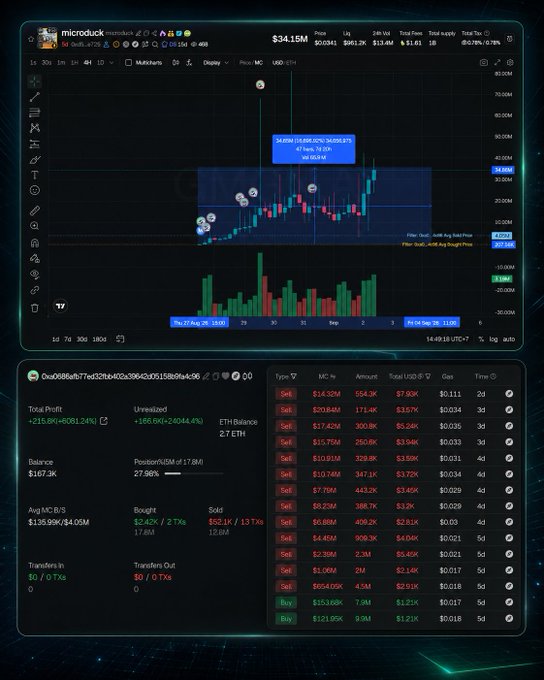This screenshot has width=544, height=680.
Task: Click the microduck token thumbnail
Action: click(47, 38)
